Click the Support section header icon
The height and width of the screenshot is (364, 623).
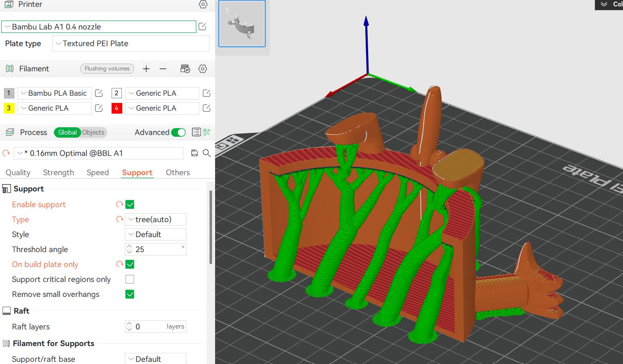[x=6, y=189]
